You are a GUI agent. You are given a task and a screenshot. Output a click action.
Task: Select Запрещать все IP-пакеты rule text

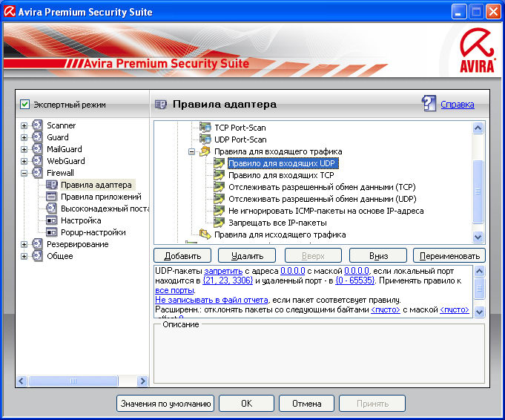point(277,223)
